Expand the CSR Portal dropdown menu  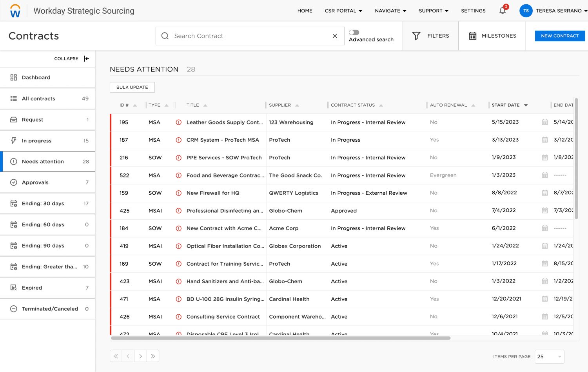343,11
